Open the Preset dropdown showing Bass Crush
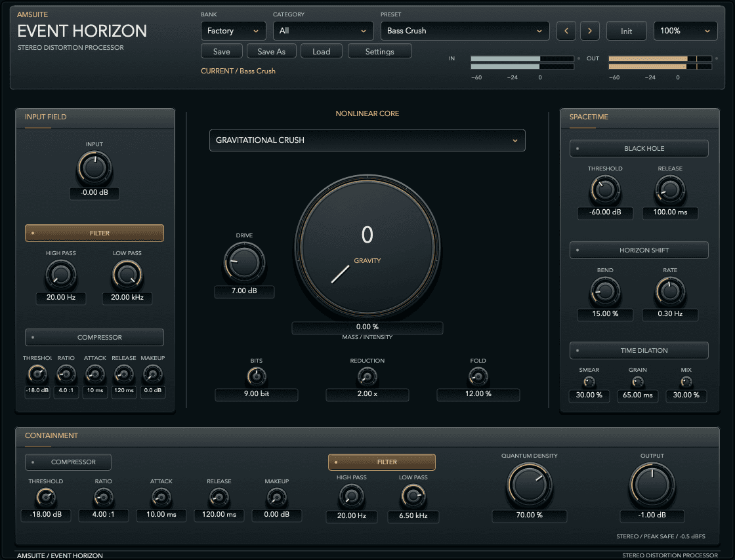The height and width of the screenshot is (560, 735). click(x=465, y=31)
